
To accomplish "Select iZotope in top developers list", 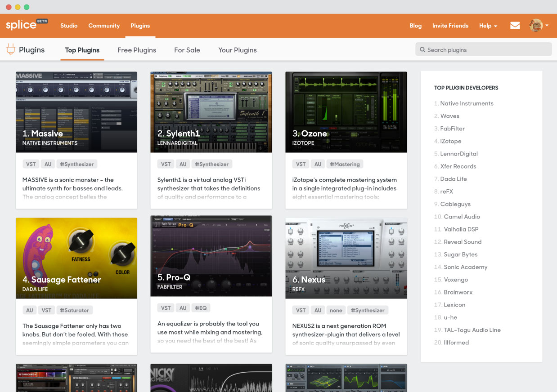I will (450, 141).
